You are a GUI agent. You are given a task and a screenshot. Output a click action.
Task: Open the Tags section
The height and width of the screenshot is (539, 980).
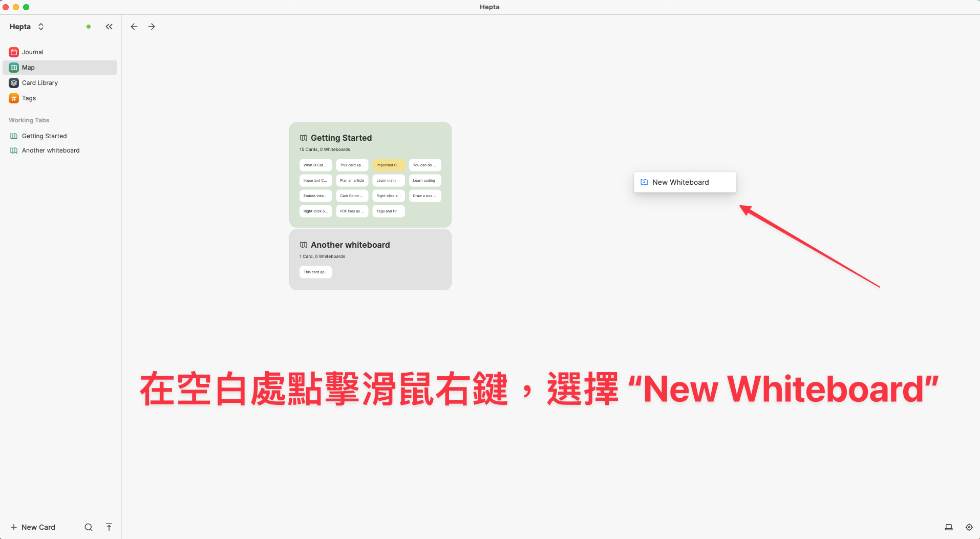coord(29,98)
